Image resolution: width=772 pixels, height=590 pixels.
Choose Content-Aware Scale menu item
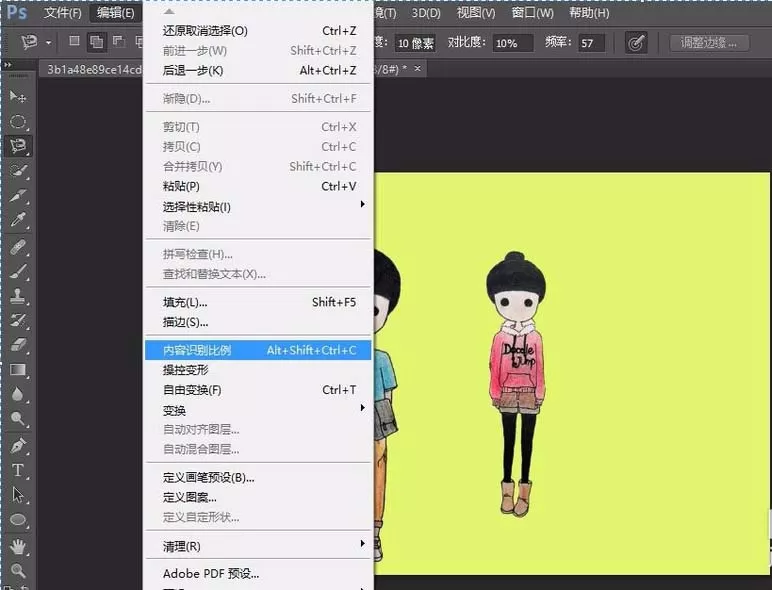tap(258, 350)
